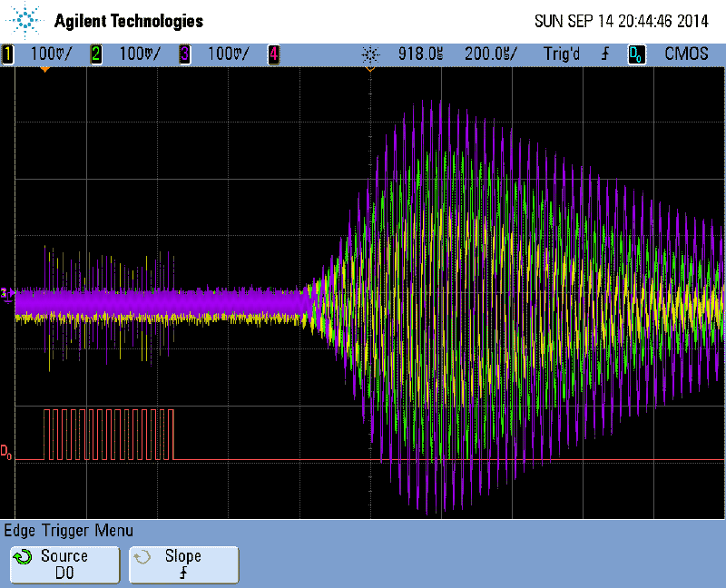The width and height of the screenshot is (726, 588).
Task: Click the Trig'd trigger status indicator
Action: [562, 54]
